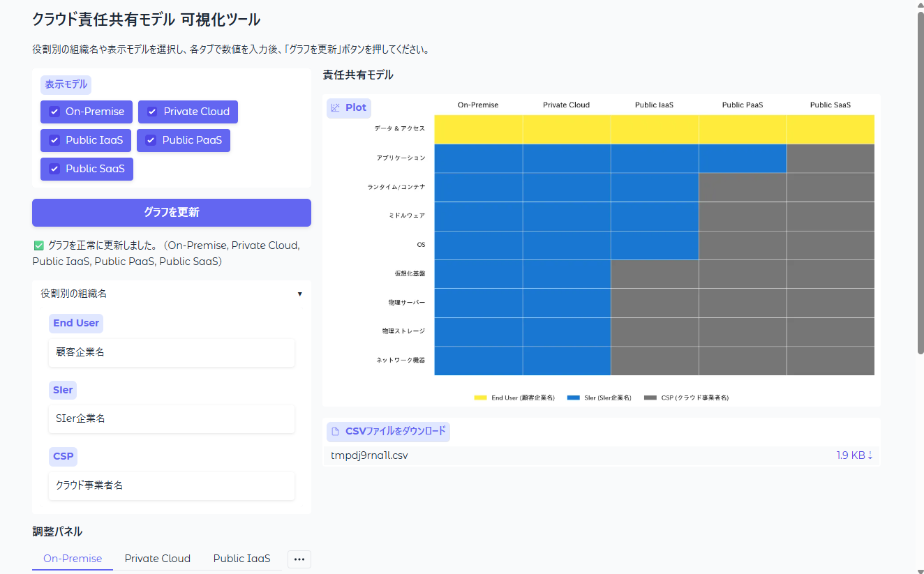
Task: Click the Public SaaS column header in chart
Action: coord(830,105)
